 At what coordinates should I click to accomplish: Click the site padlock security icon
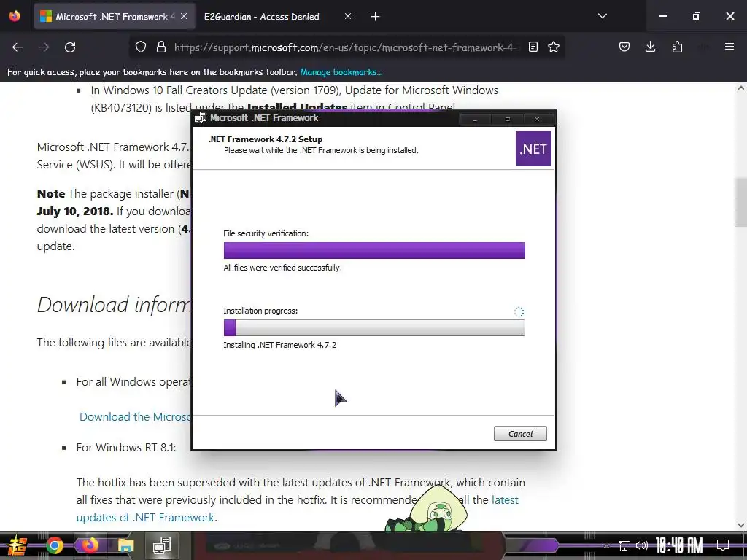pyautogui.click(x=161, y=47)
